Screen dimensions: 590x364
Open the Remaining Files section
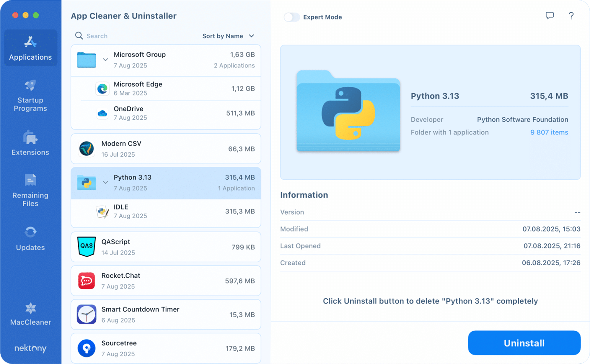30,190
